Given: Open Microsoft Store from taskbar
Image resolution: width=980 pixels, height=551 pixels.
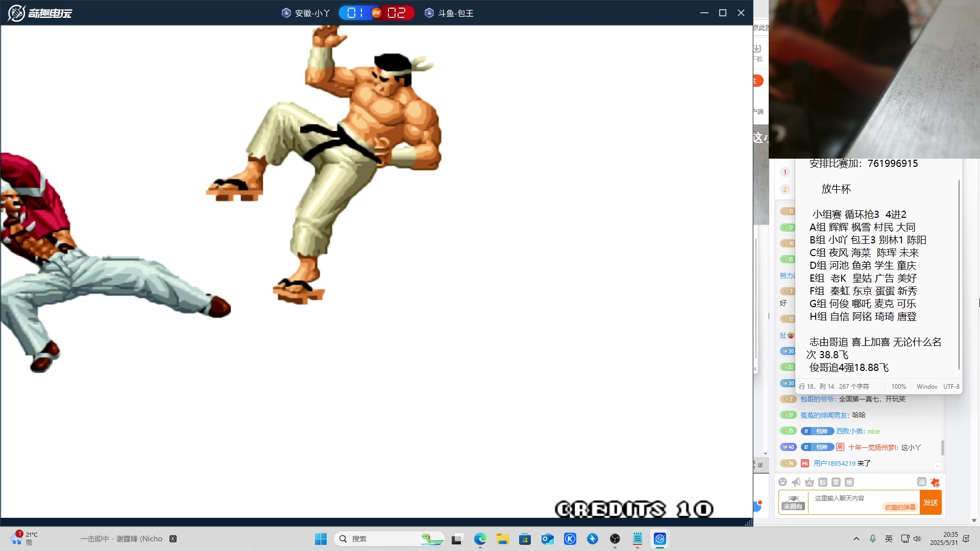Looking at the screenshot, I should point(525,539).
